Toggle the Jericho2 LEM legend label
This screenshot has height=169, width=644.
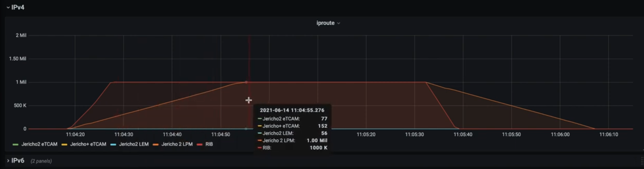point(134,144)
